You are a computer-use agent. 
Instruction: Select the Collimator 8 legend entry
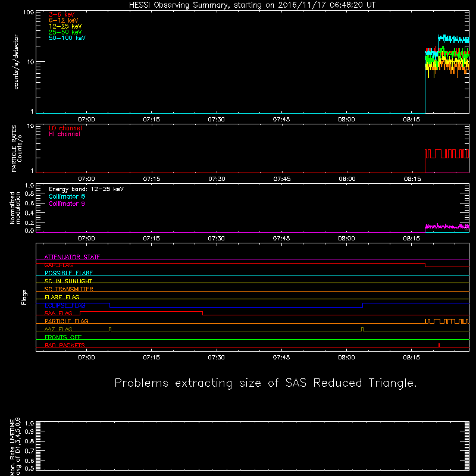[x=67, y=196]
